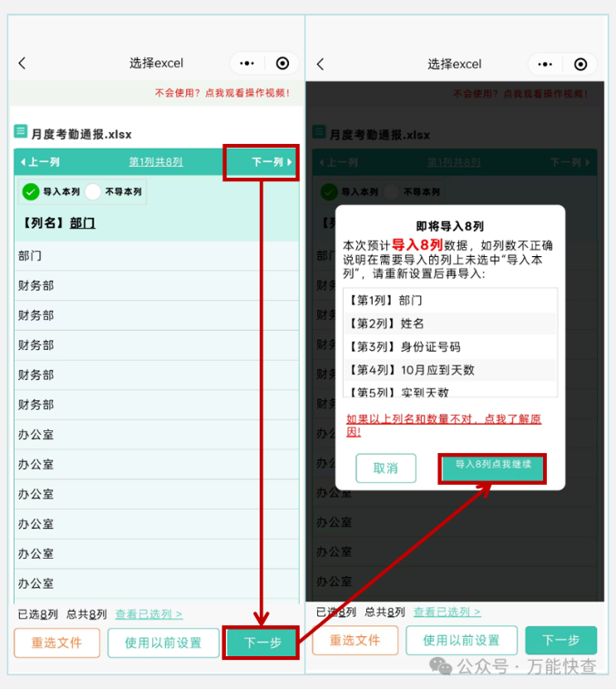Click 重选文件 in right panel
This screenshot has height=689, width=616.
click(x=355, y=640)
